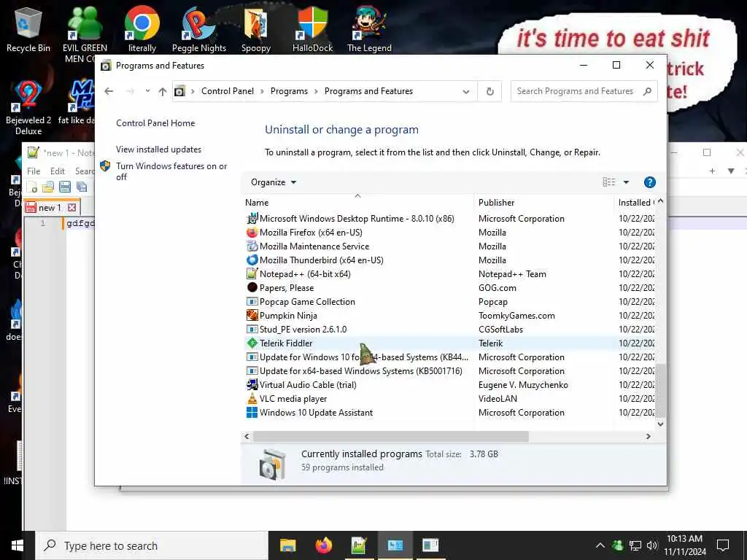The height and width of the screenshot is (560, 747).
Task: Select Update for x64-based Windows Systems (KB5001716)
Action: [449, 371]
